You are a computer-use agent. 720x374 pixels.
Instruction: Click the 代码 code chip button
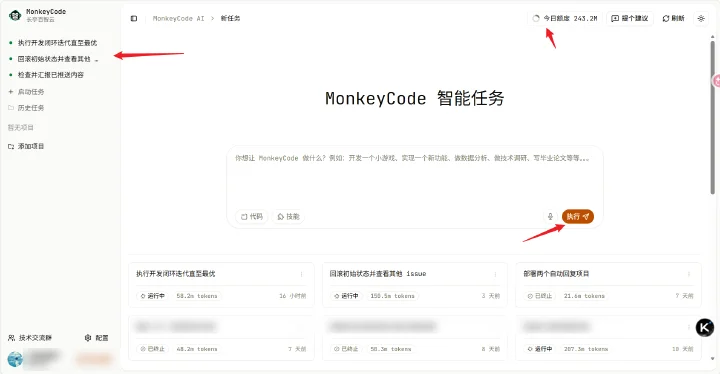pyautogui.click(x=252, y=216)
